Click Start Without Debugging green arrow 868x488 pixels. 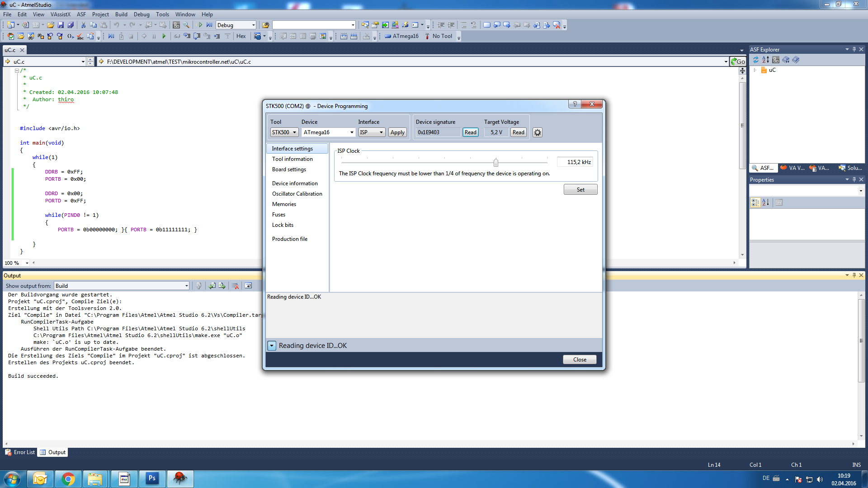pos(200,25)
